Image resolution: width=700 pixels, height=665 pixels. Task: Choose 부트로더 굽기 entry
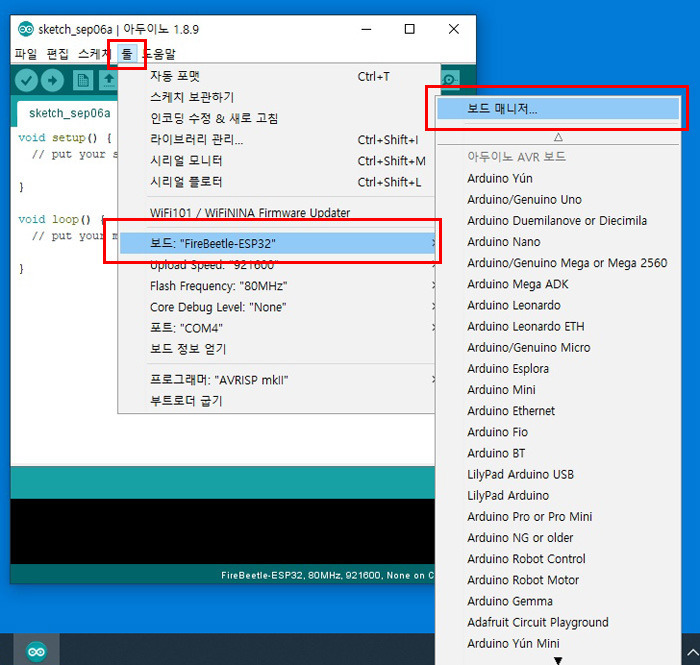(277, 401)
